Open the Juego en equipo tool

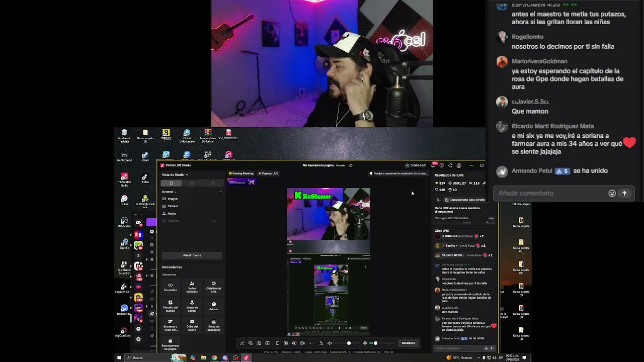192,306
